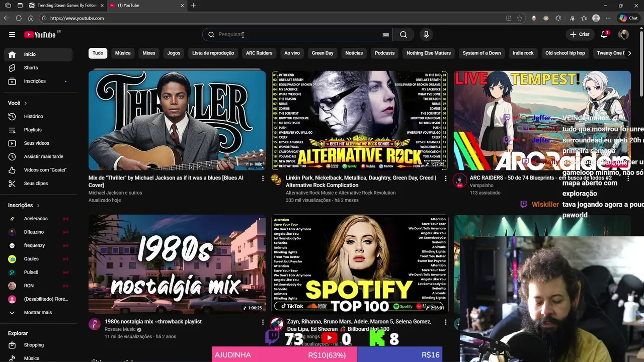Start voice search with microphone icon
The height and width of the screenshot is (362, 644).
click(x=426, y=34)
